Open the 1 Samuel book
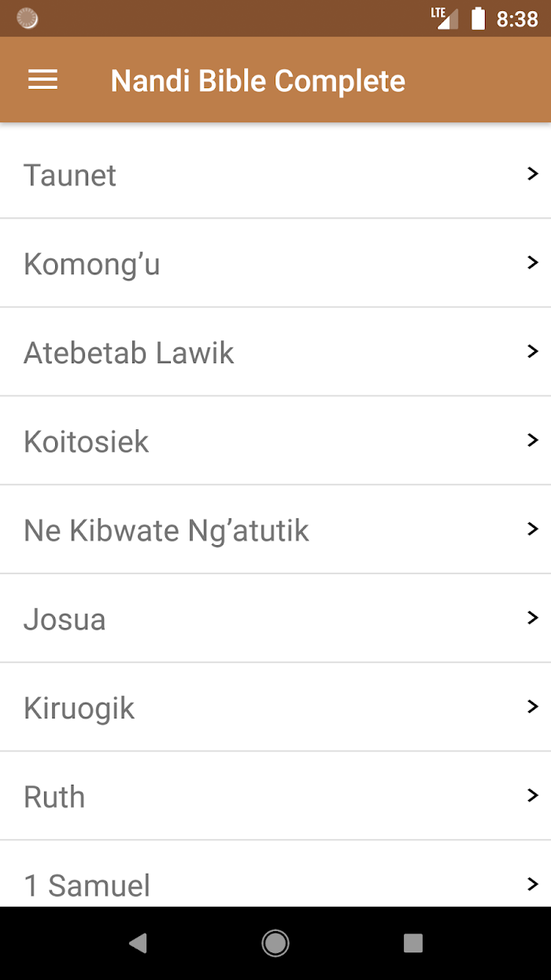This screenshot has height=980, width=551. [x=275, y=874]
